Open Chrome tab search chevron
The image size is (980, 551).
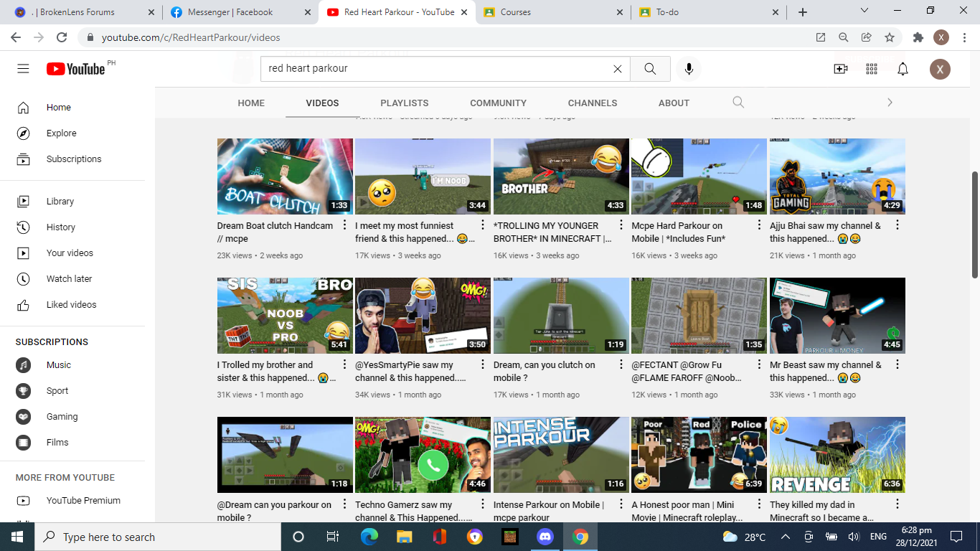pos(864,11)
